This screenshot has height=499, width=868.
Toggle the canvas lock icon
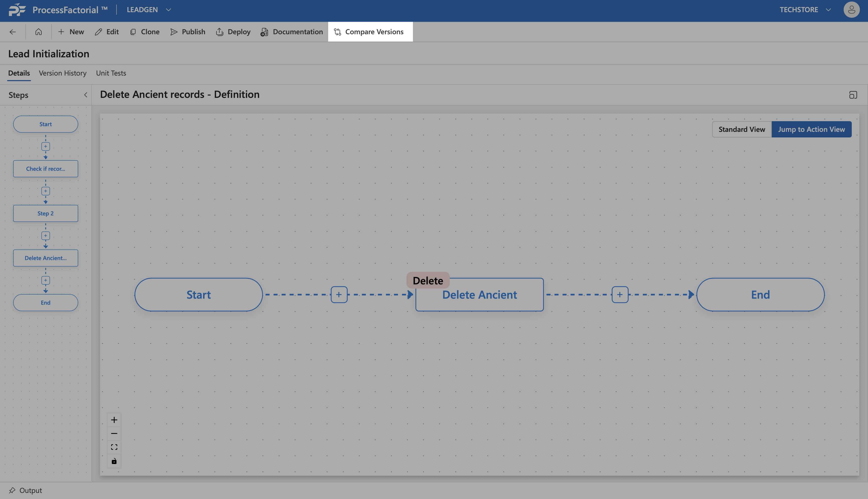[114, 461]
